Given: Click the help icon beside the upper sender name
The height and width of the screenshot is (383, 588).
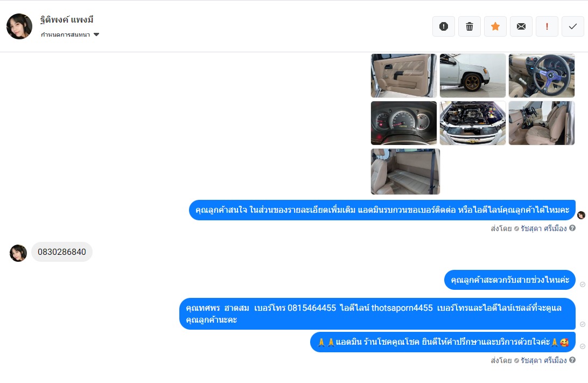Looking at the screenshot, I should [572, 228].
